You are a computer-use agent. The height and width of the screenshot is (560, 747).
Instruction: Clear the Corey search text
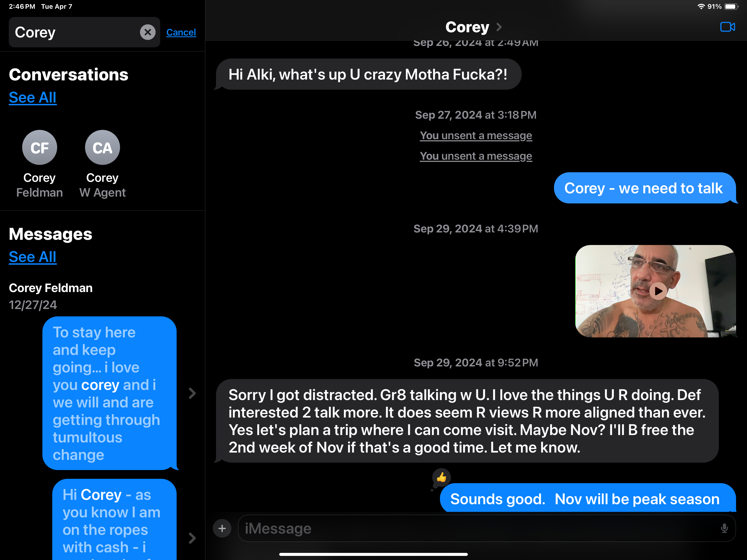[x=148, y=32]
